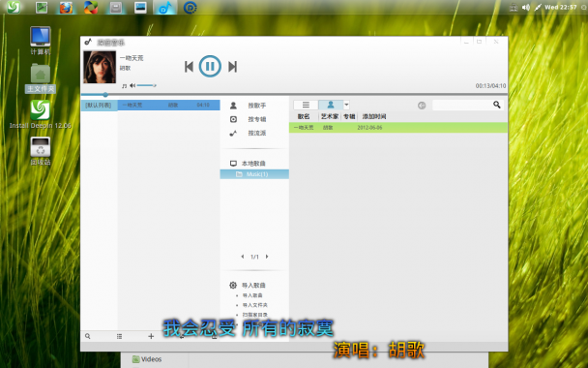Launch Install Deepin 12.06 desktop icon
Viewport: 588px width, 368px height.
40,114
